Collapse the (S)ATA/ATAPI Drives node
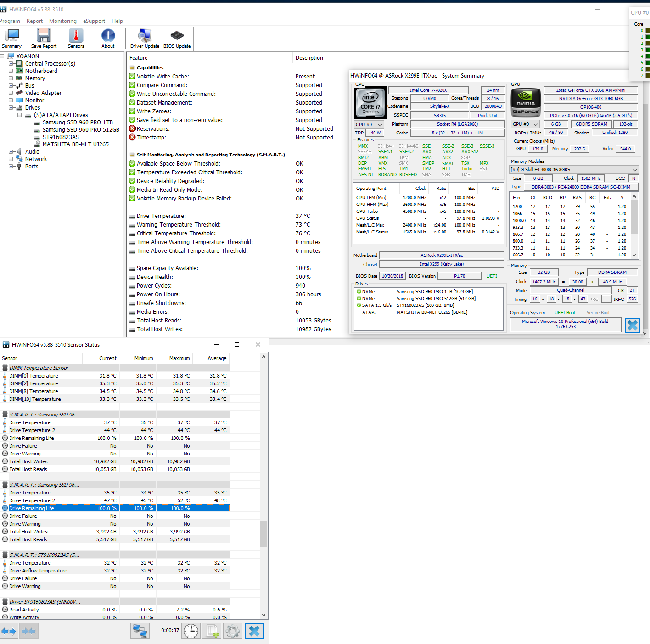Image resolution: width=650 pixels, height=644 pixels. point(20,115)
